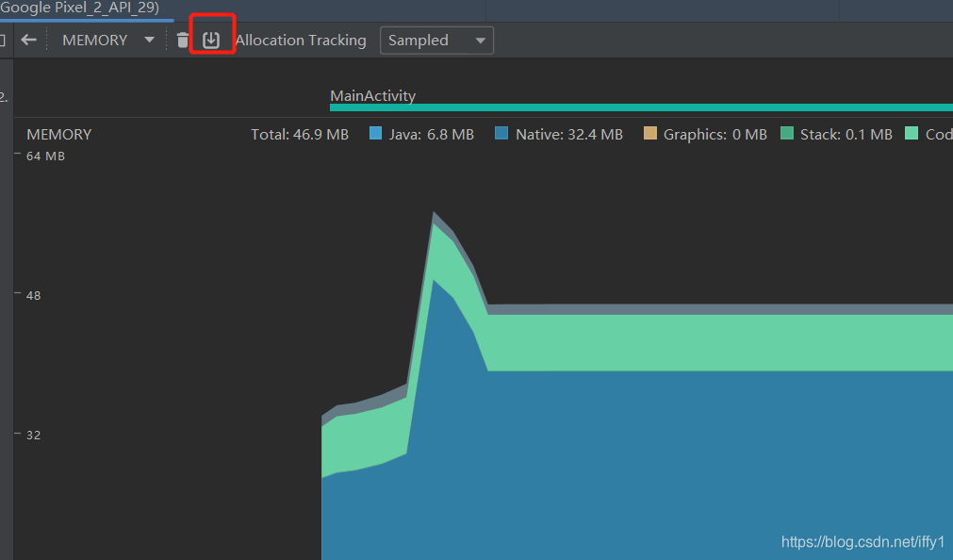Click the MEMORY chart title
This screenshot has width=953, height=560.
tap(59, 135)
